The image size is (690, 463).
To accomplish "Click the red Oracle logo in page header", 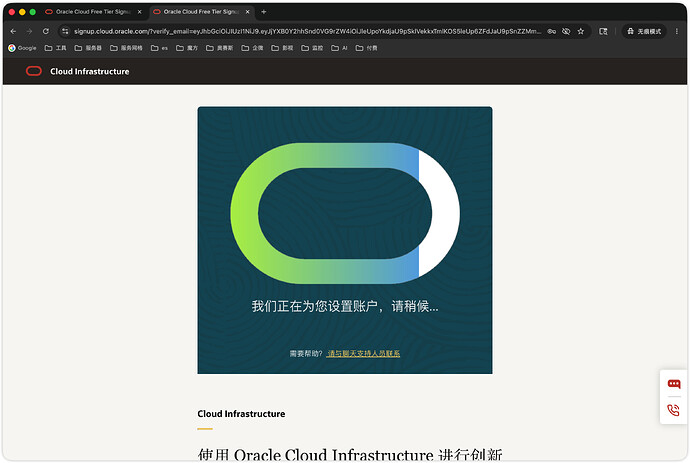I will pos(34,71).
